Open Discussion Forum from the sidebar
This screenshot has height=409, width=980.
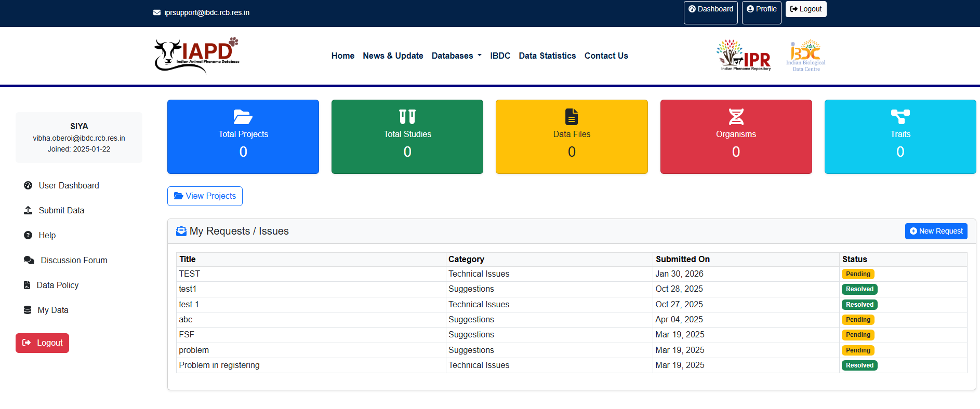tap(74, 260)
